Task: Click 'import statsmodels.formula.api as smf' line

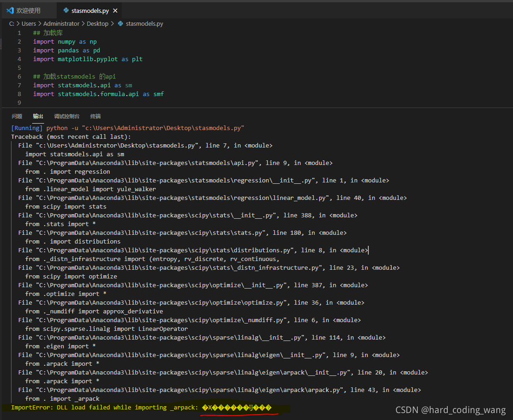Action: [x=98, y=94]
